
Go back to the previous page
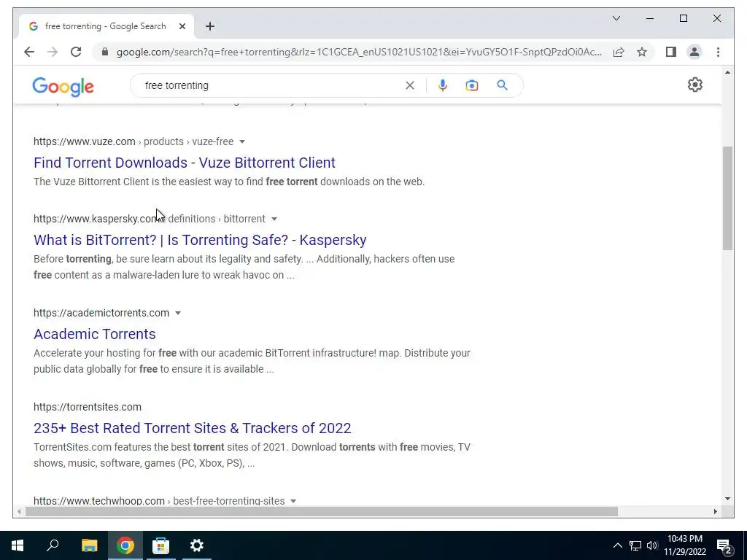pyautogui.click(x=29, y=52)
